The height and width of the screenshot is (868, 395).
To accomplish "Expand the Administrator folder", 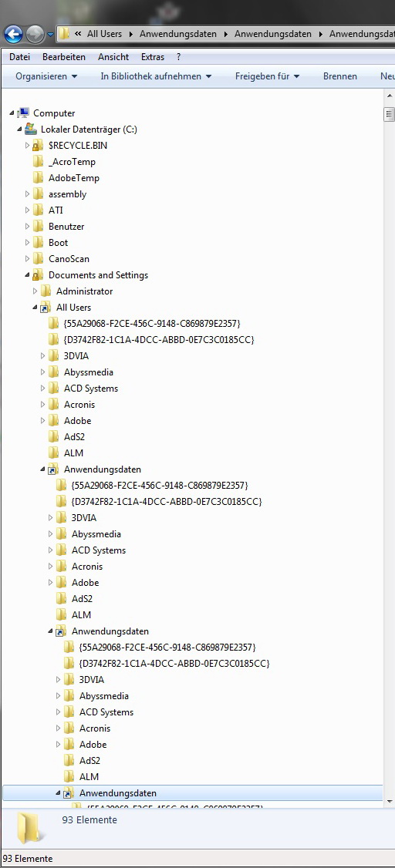I will tap(35, 291).
